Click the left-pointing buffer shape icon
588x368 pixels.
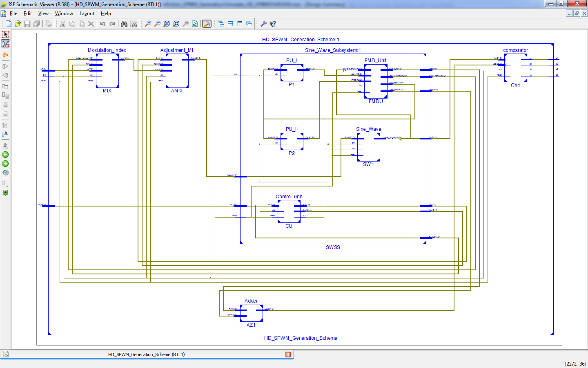[5, 75]
